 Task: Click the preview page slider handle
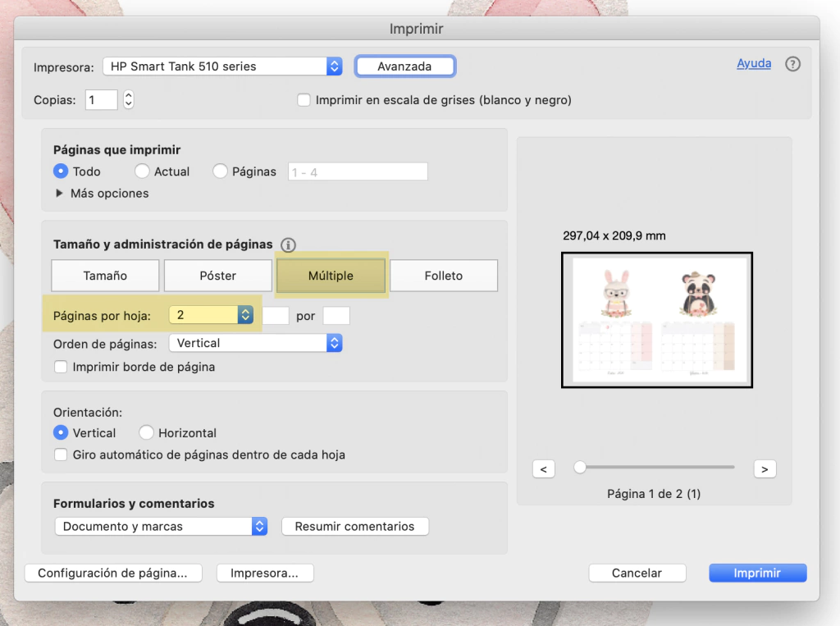point(580,468)
